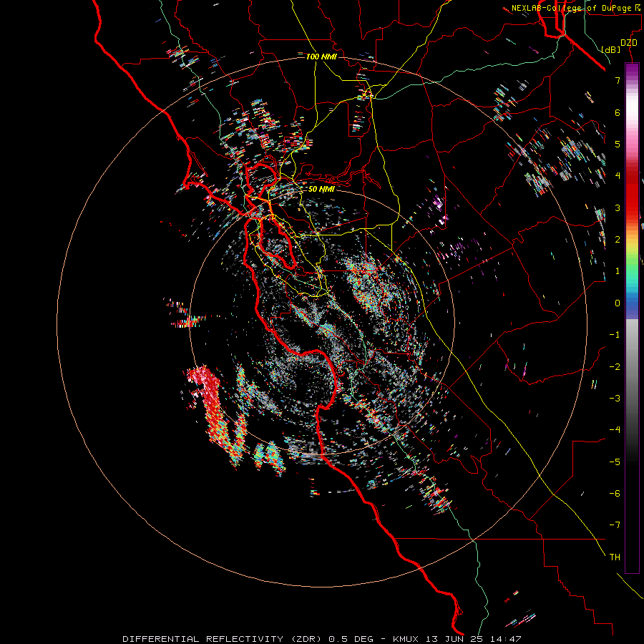Click the [dB] units label
The image size is (644, 644).
coord(611,49)
